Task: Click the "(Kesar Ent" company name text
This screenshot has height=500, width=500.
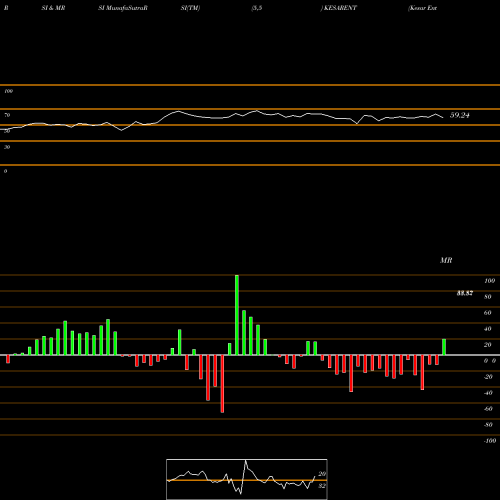Action: pos(422,8)
